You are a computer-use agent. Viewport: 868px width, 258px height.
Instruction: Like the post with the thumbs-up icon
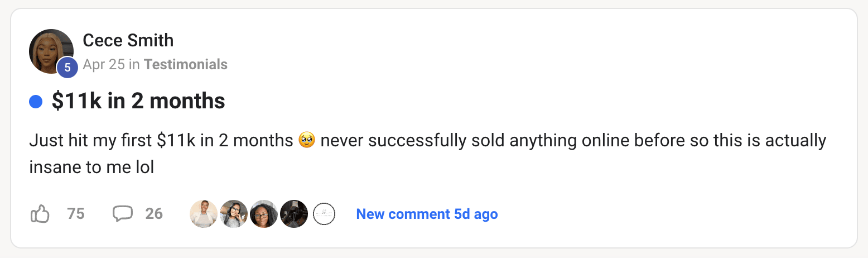point(40,214)
